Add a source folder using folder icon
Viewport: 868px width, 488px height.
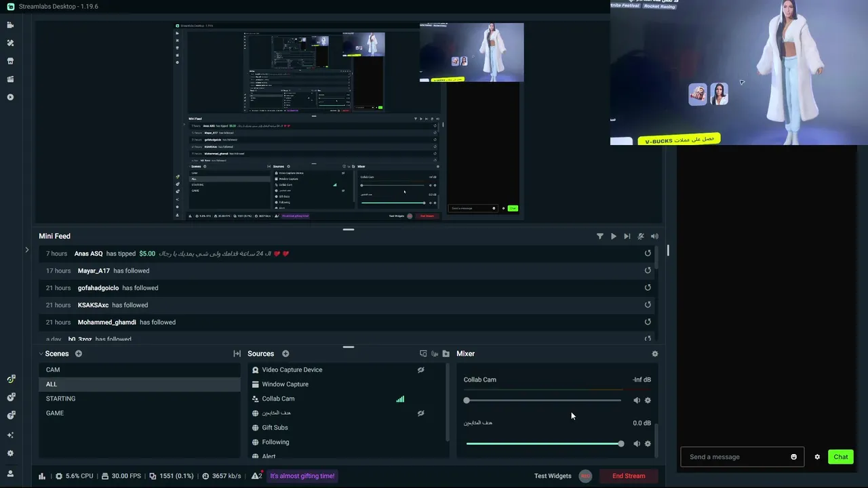(446, 354)
